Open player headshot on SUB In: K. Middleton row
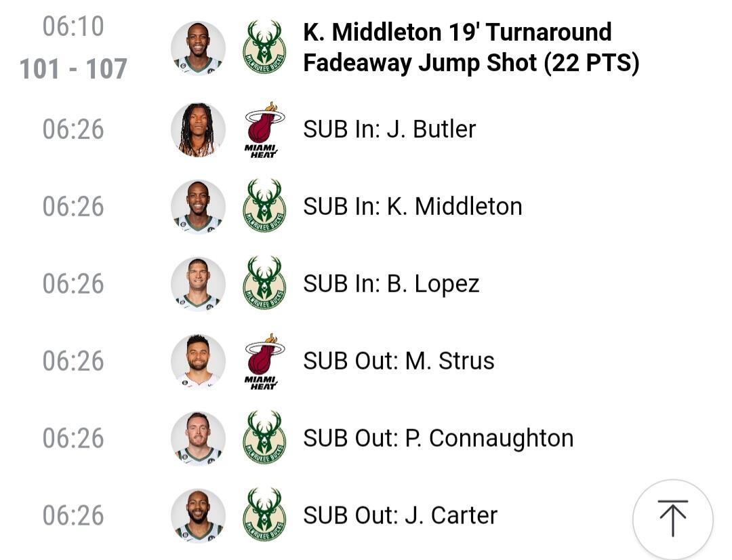The height and width of the screenshot is (560, 732). click(198, 206)
